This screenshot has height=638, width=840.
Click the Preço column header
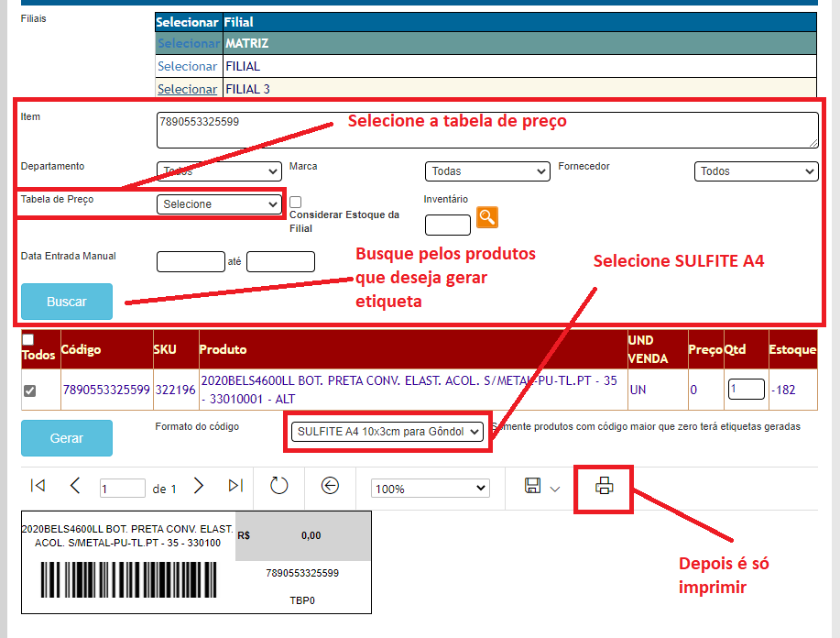point(705,349)
